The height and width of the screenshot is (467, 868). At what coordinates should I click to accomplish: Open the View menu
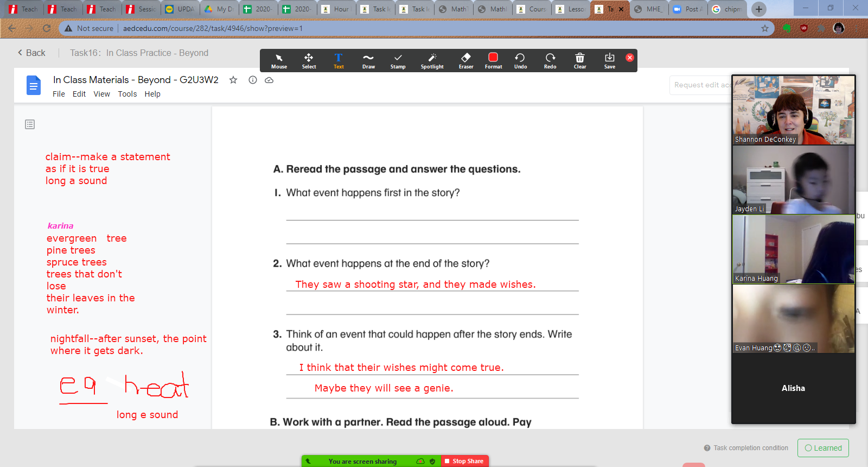pyautogui.click(x=102, y=94)
